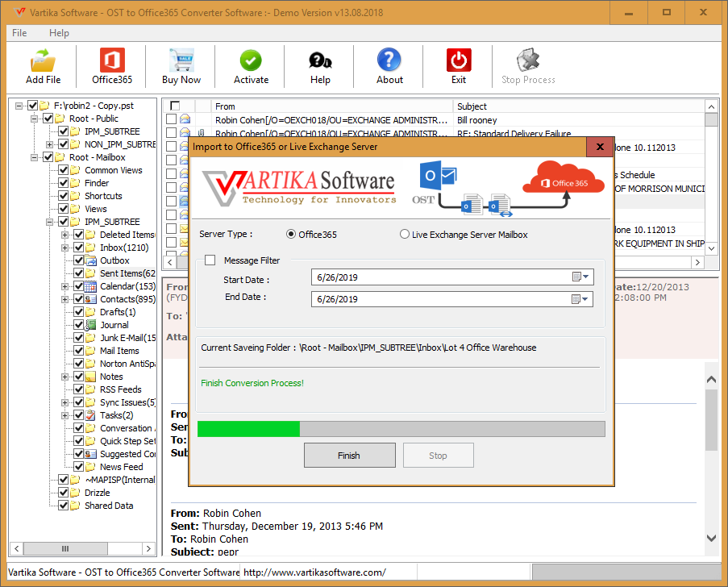Viewport: 728px width, 587px height.
Task: Expand the Tasks(2) folder node
Action: click(65, 415)
